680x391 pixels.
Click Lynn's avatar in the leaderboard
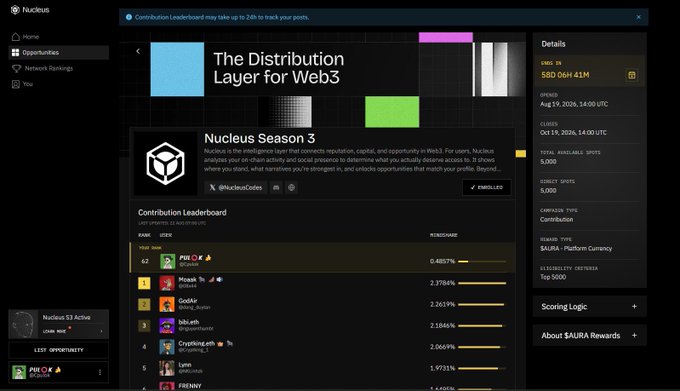point(167,368)
